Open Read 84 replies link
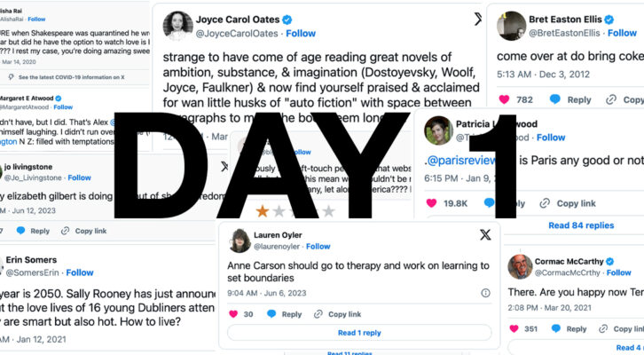 [581, 225]
